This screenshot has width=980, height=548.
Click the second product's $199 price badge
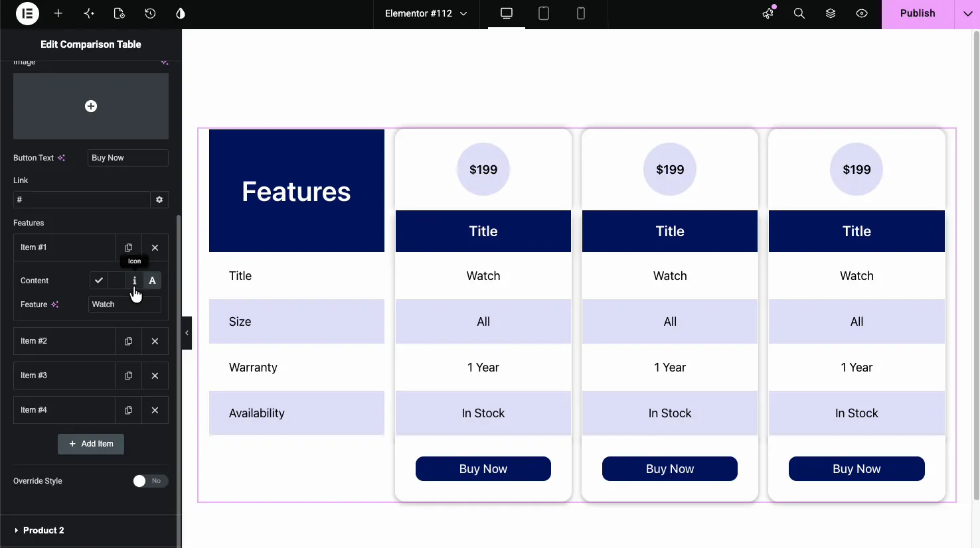coord(670,169)
